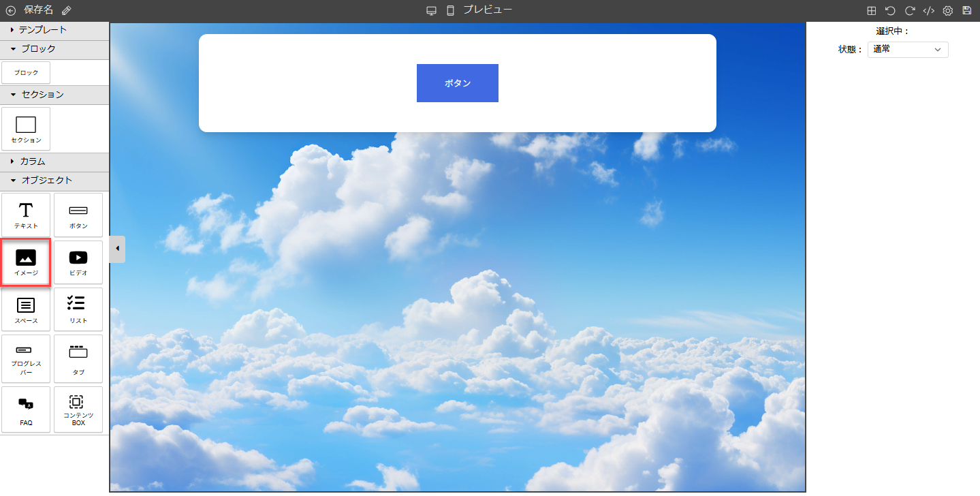Open settings via the gear icon
This screenshot has width=980, height=496.
(x=947, y=11)
